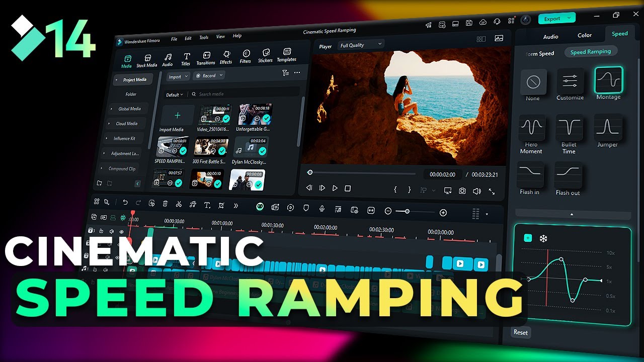Click the voiceover microphone icon
The height and width of the screenshot is (362, 644).
pyautogui.click(x=322, y=209)
